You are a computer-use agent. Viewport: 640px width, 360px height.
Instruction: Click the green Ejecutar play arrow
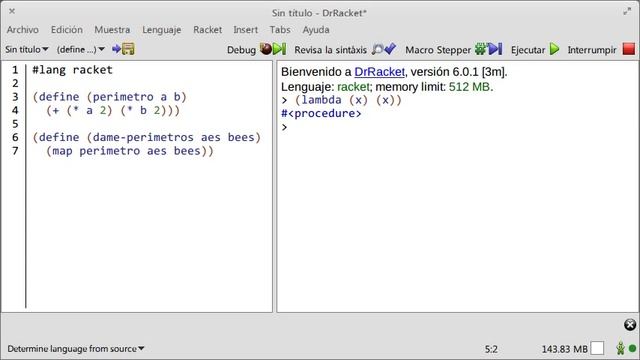(x=554, y=49)
